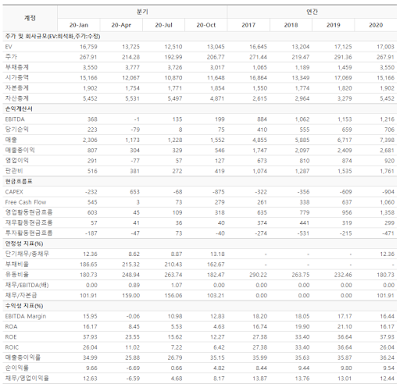Click the 계정 column header
Viewport: 400px width, 384px height.
[30, 18]
